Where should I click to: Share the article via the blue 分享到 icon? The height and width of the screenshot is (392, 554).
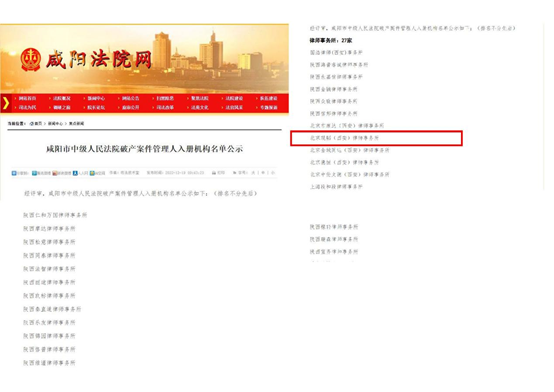tap(14, 173)
